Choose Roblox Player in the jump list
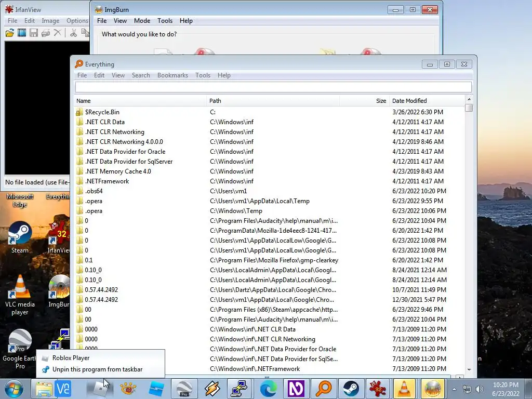 pos(100,358)
